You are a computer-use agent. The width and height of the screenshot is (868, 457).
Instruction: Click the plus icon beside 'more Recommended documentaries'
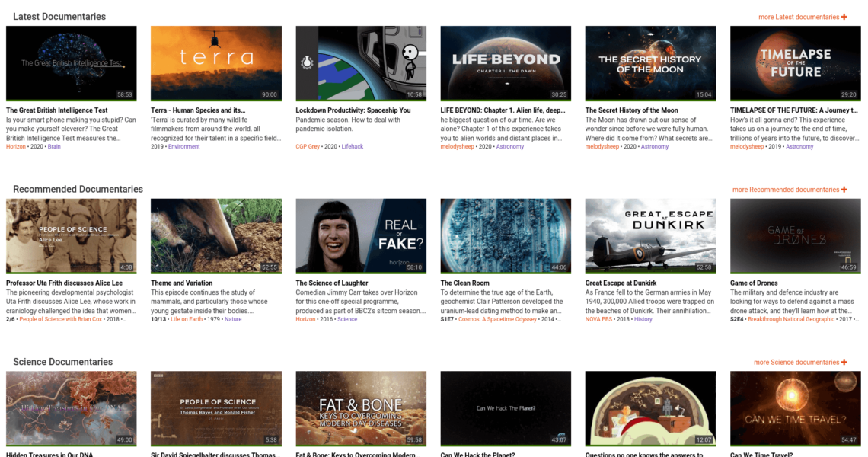[x=844, y=190]
